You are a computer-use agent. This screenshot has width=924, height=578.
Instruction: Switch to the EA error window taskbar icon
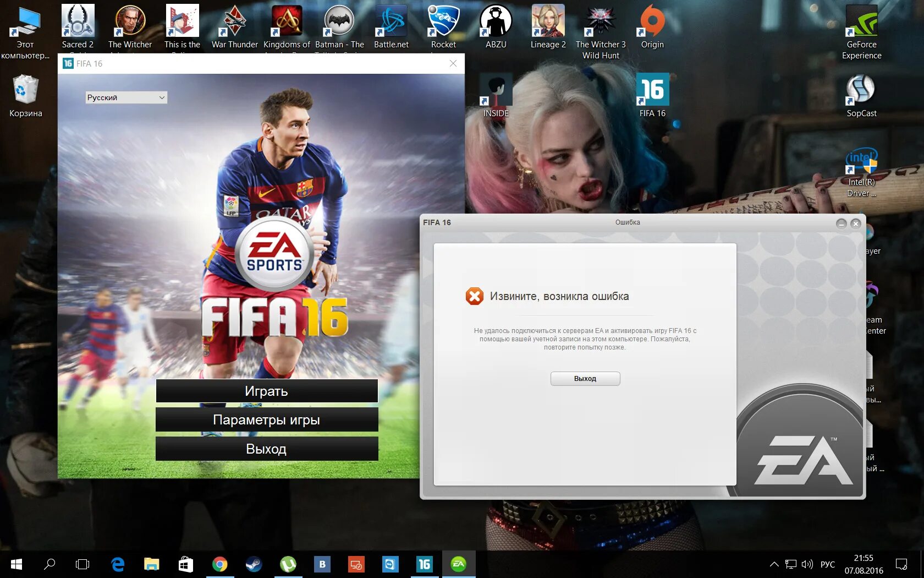click(x=459, y=564)
